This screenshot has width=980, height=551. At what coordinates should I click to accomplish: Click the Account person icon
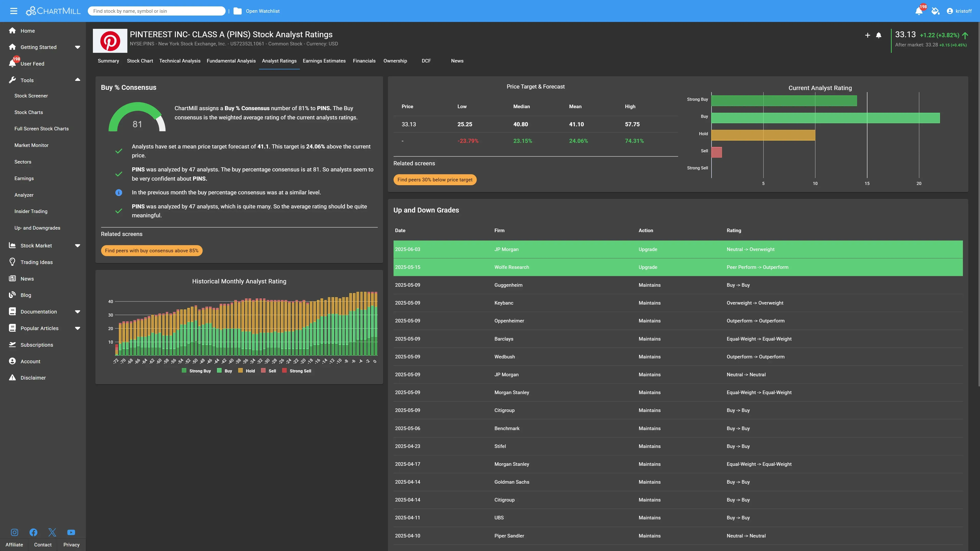tap(13, 361)
